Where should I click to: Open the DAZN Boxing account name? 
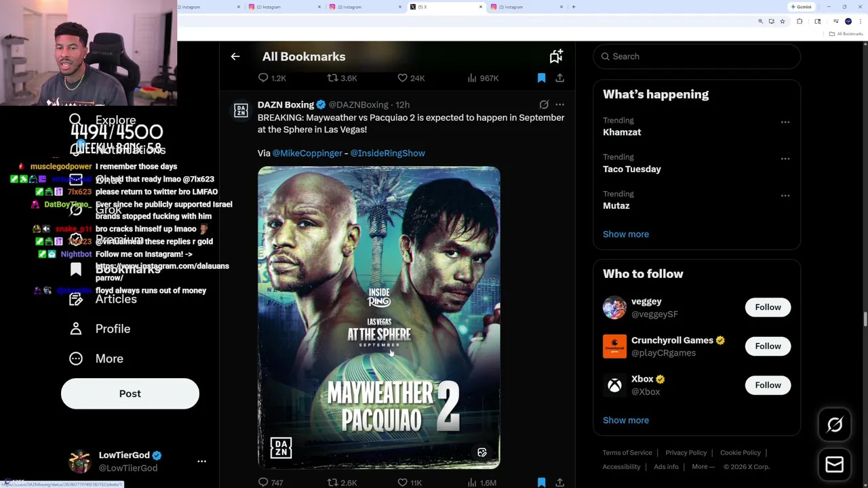(285, 104)
